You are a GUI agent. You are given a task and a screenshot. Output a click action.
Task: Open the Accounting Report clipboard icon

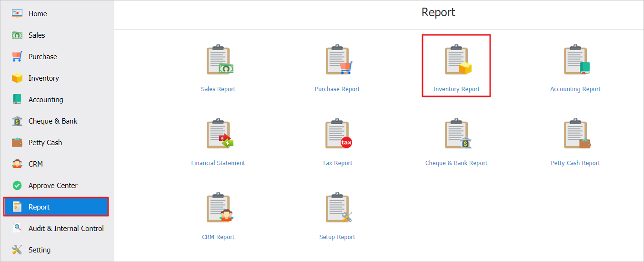point(576,60)
